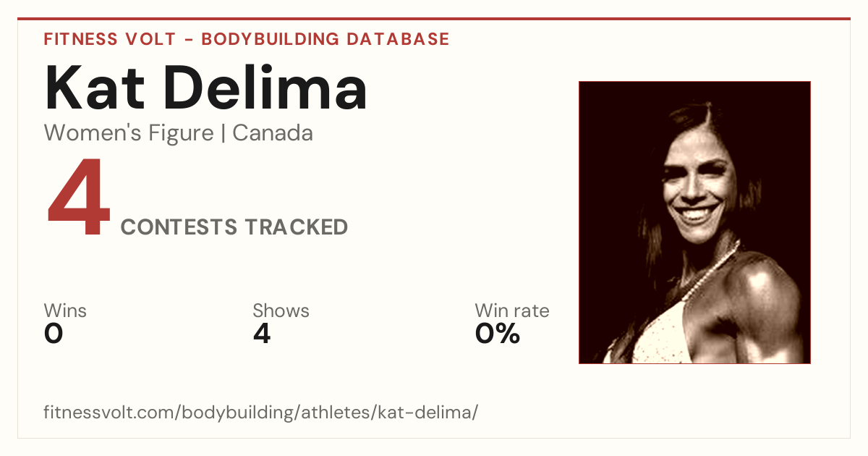Click the Shows value of 4
The image size is (868, 456).
tap(262, 334)
